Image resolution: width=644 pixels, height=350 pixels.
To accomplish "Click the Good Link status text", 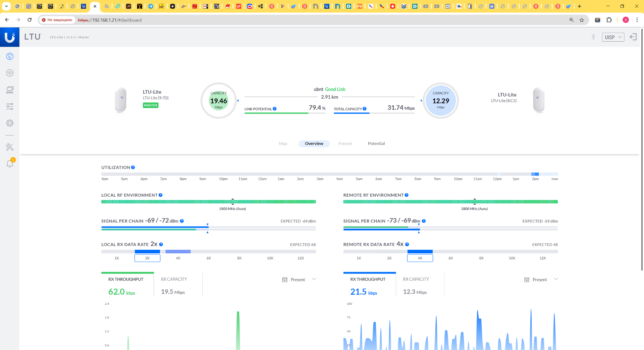I will tap(335, 89).
